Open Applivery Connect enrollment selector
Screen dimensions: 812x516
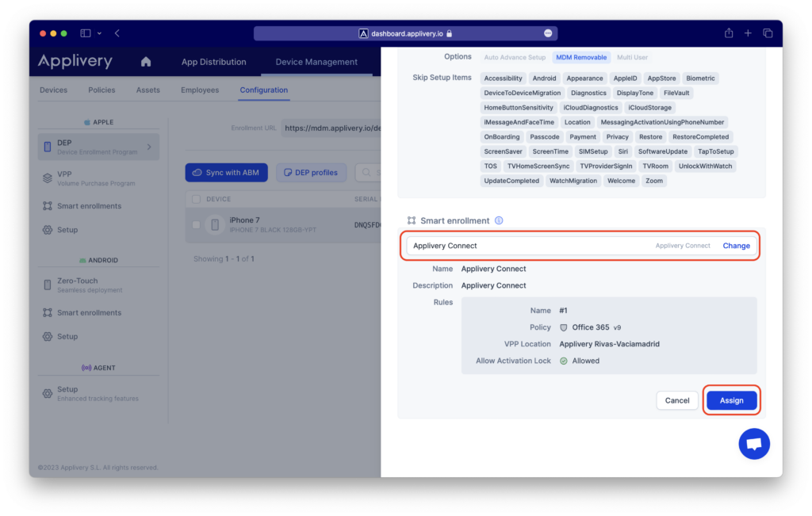(x=581, y=246)
